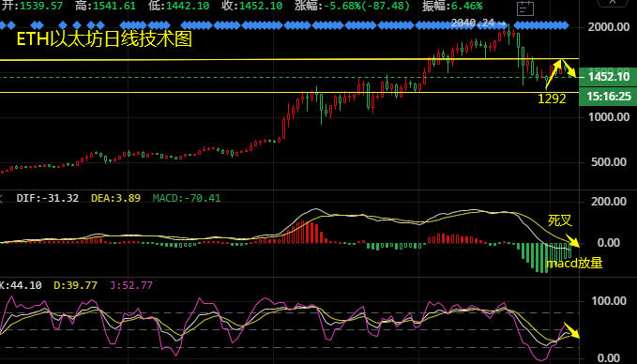637x364 pixels.
Task: Select the DEA:3.89 indicator label
Action: tap(115, 198)
